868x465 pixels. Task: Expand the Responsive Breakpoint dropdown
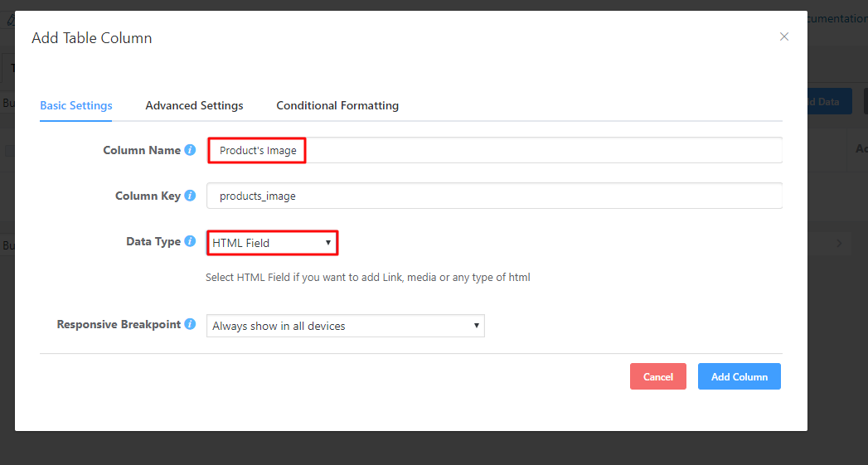pyautogui.click(x=345, y=326)
